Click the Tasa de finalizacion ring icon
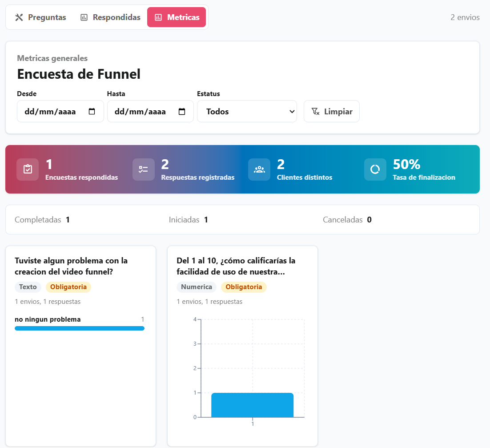Image resolution: width=490 pixels, height=448 pixels. point(375,170)
